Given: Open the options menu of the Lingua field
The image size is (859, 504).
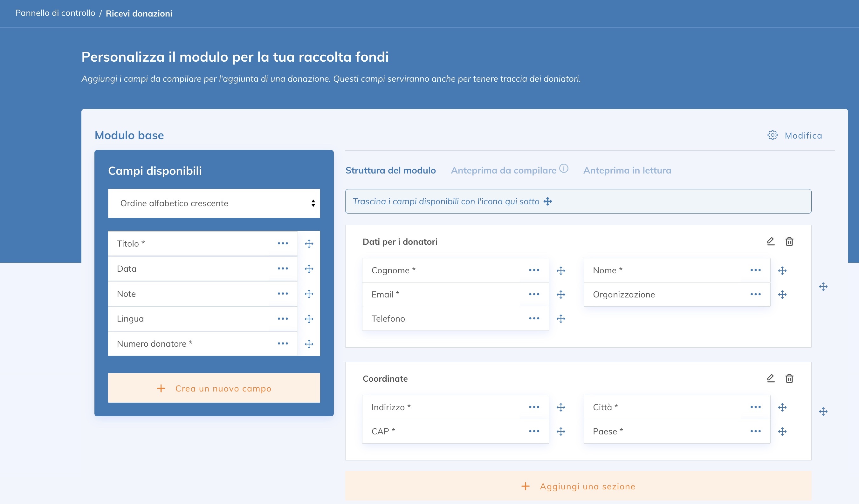Looking at the screenshot, I should click(x=283, y=319).
